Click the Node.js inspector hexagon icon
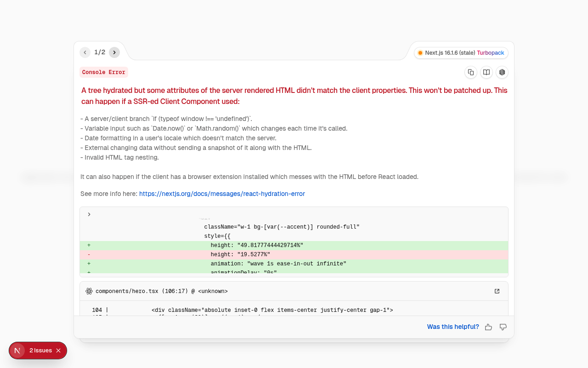This screenshot has width=588, height=368. 502,72
